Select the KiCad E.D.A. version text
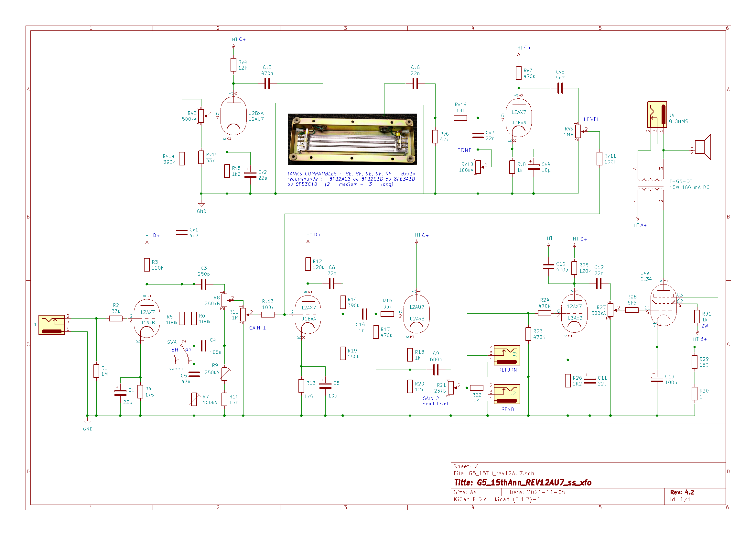The height and width of the screenshot is (535, 756). (497, 500)
